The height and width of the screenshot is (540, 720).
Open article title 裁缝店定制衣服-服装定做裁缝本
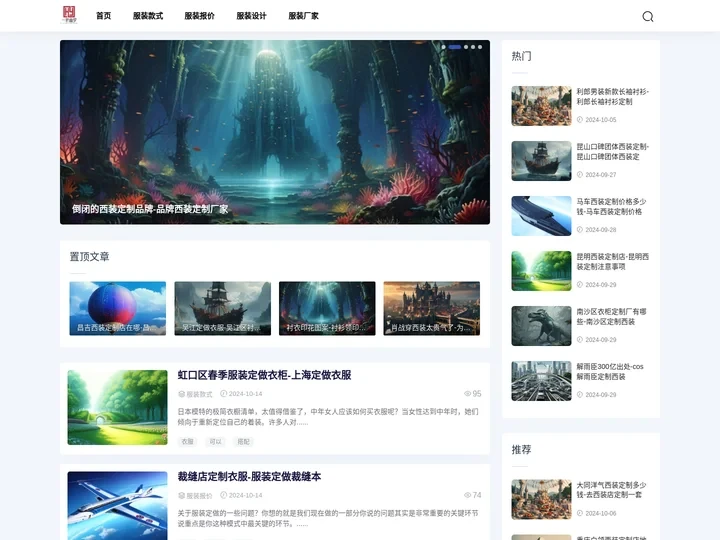click(x=249, y=477)
